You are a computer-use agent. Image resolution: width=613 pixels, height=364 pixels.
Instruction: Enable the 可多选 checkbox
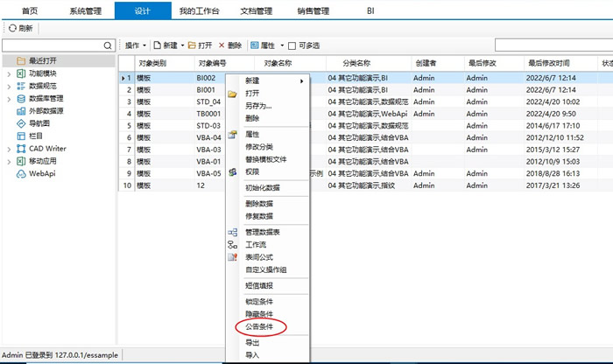(294, 45)
